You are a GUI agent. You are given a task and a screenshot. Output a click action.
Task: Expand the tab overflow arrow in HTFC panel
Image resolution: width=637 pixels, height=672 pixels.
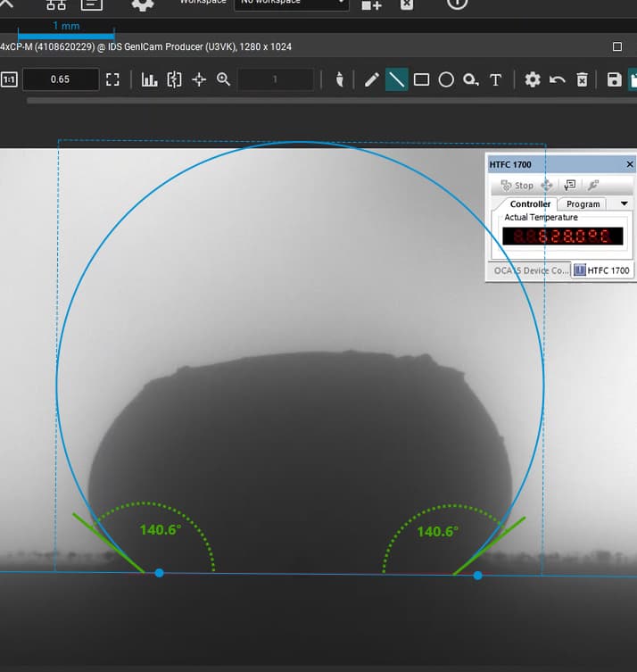[x=625, y=204]
